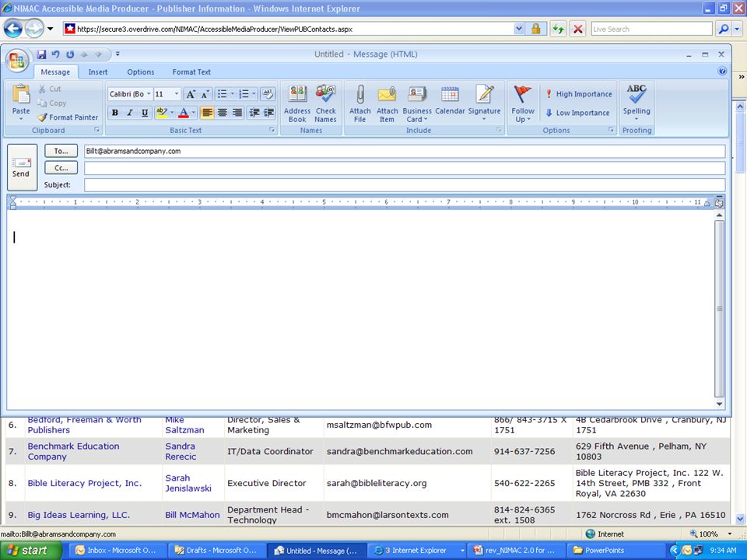Save the message using the floppy disk icon

(41, 54)
